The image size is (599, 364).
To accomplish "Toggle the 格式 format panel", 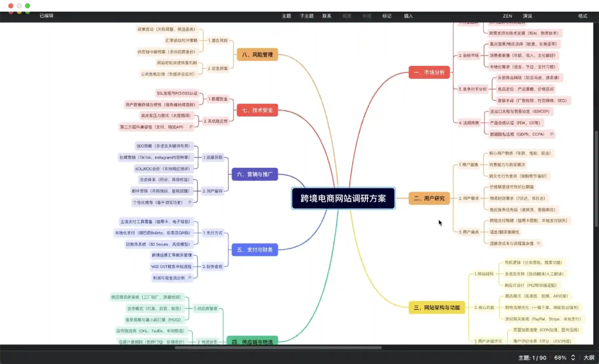I will pos(583,16).
